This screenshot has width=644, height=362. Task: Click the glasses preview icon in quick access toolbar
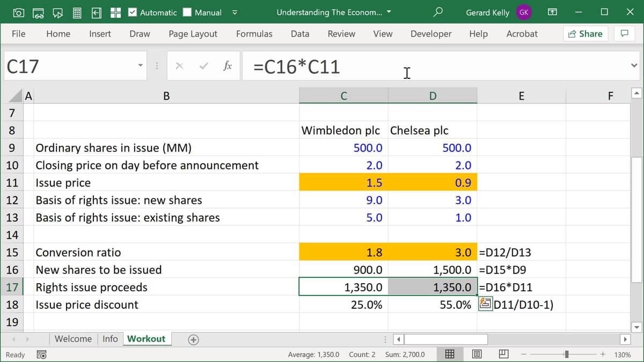pyautogui.click(x=38, y=12)
